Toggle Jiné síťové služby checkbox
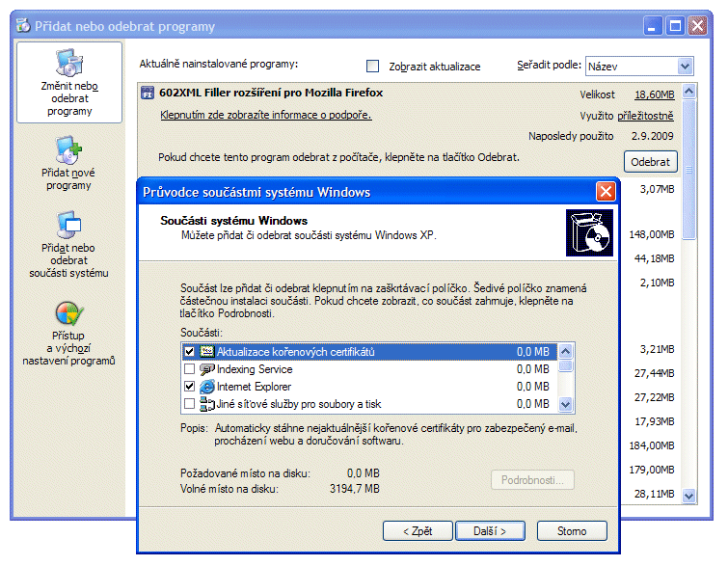 (x=189, y=404)
